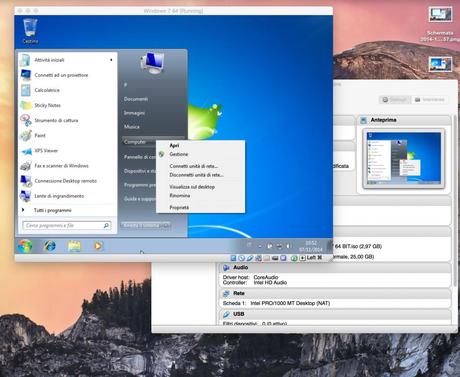Click the network icon in Windows system tray
460x377 pixels.
[279, 246]
